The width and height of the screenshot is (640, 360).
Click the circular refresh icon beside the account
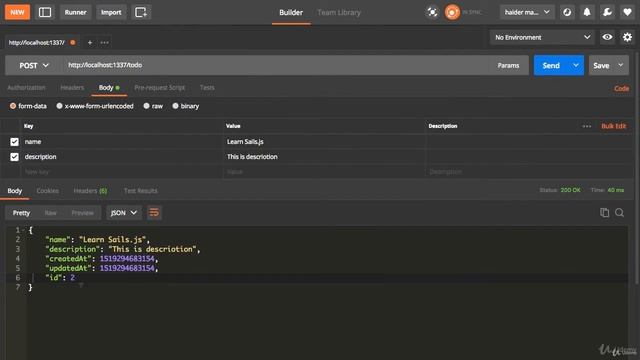click(x=567, y=12)
